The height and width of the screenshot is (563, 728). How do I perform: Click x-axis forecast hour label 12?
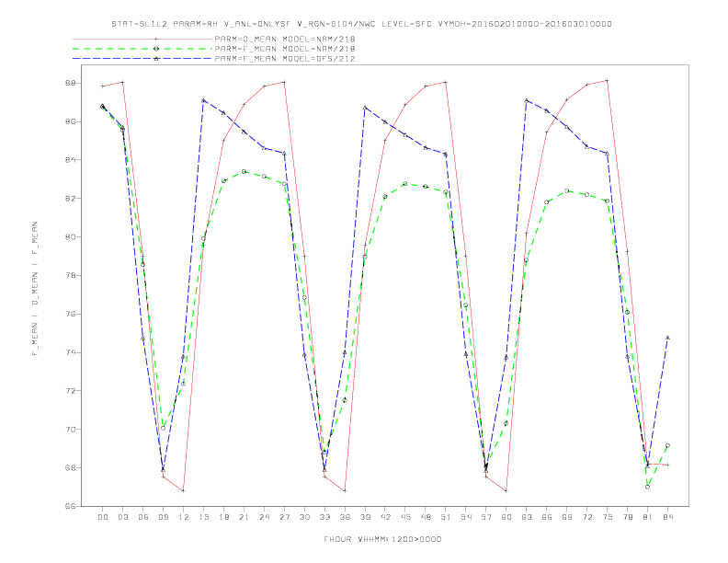184,517
